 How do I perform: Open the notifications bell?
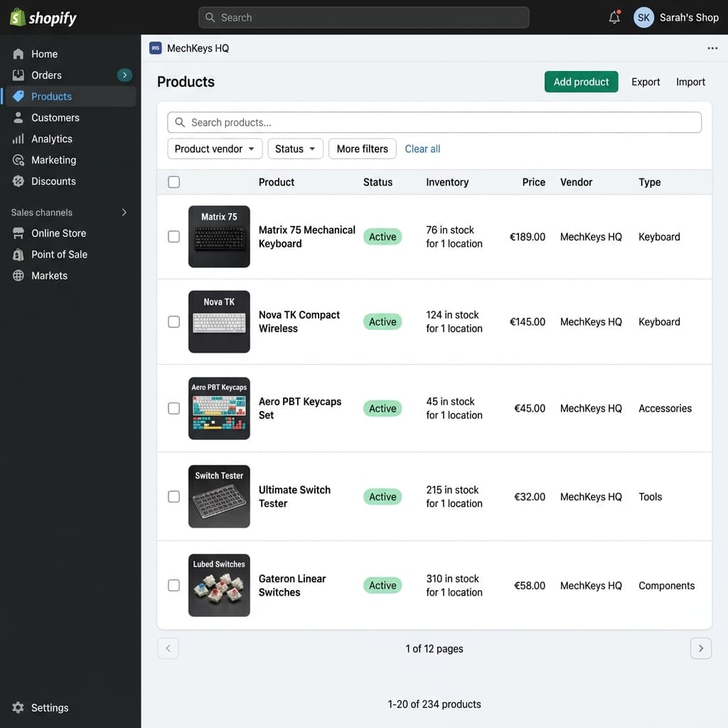(614, 17)
